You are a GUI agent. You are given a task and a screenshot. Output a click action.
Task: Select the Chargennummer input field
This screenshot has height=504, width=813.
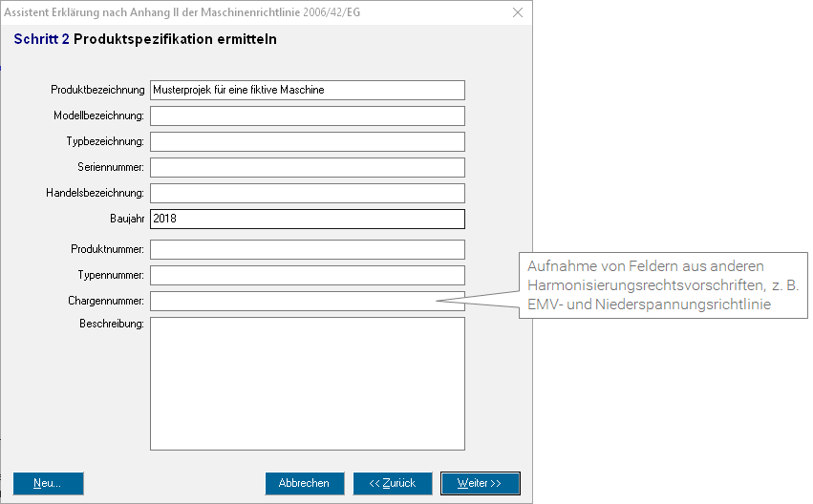[x=307, y=301]
